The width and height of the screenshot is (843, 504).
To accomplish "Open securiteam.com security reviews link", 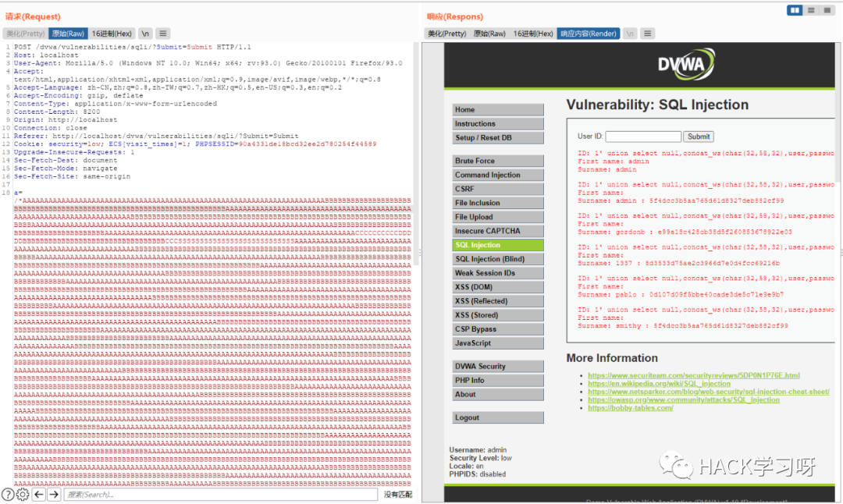I will [x=694, y=375].
